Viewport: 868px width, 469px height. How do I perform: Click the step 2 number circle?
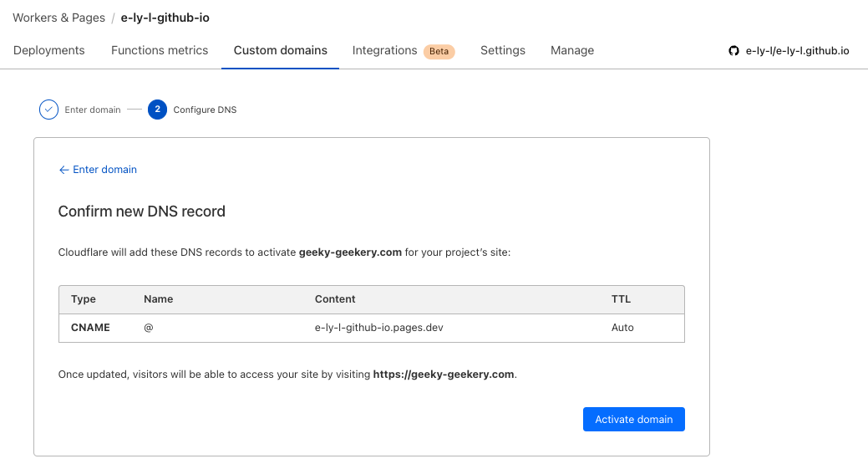(x=157, y=110)
